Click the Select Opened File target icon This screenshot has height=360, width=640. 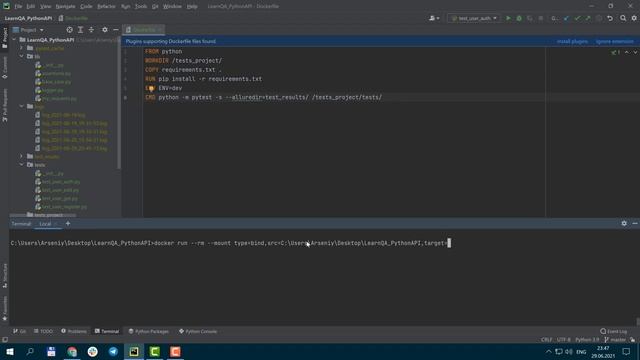[x=69, y=30]
